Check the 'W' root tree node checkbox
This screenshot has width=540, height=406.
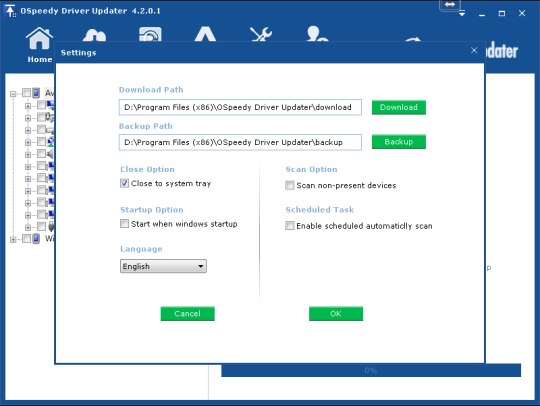26,238
